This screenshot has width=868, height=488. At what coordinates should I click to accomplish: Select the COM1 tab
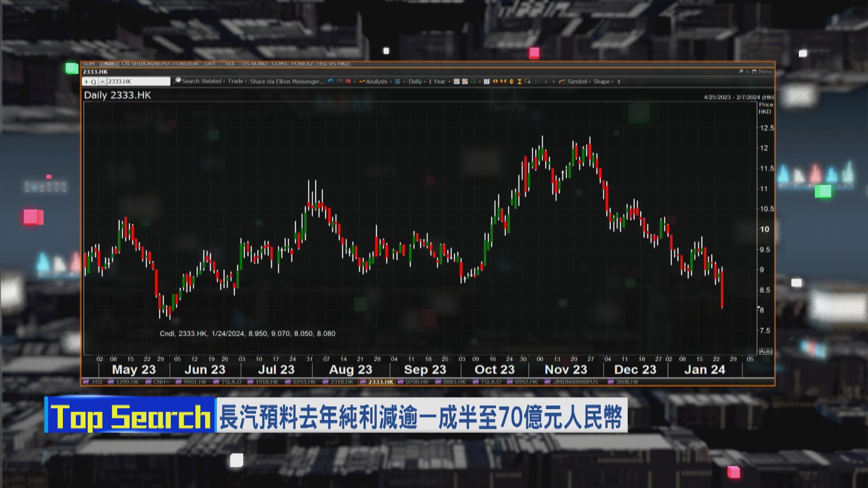[279, 64]
